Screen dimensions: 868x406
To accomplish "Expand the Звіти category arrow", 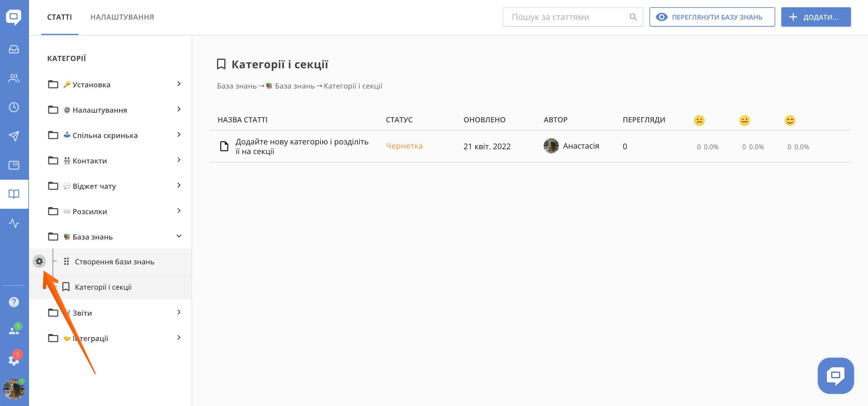I will pyautogui.click(x=179, y=312).
